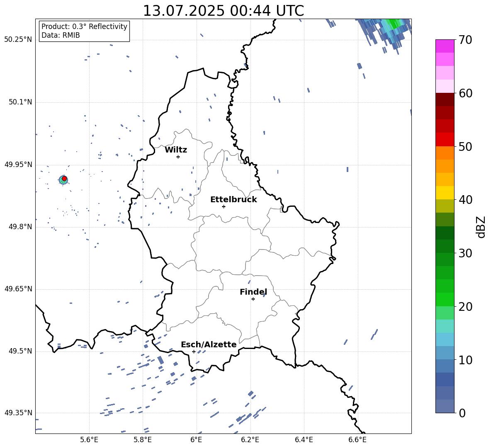Click the Product: 0.3° Reflectivity text
491x448 pixels.
click(x=84, y=27)
